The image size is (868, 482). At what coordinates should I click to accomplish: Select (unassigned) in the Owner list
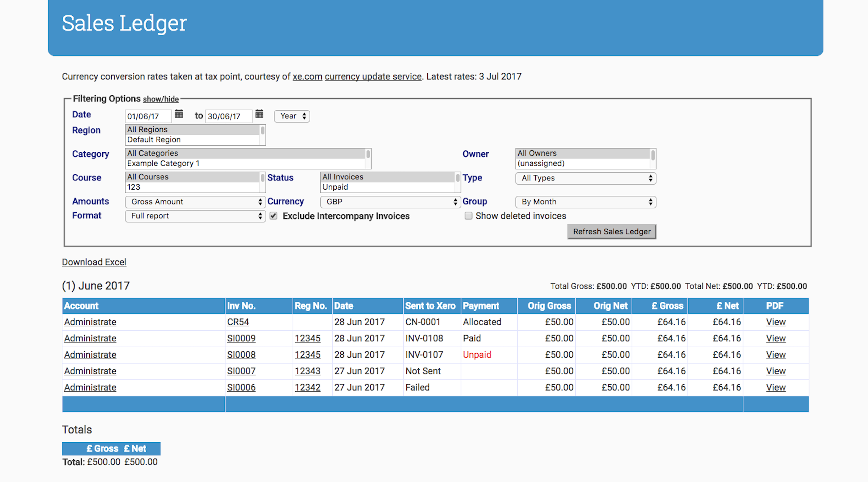click(x=583, y=164)
